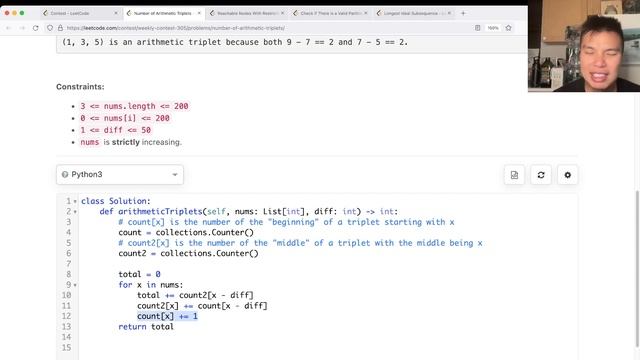Click 'count2[x] += count[x - diff]' line
The width and height of the screenshot is (640, 360).
[202, 305]
